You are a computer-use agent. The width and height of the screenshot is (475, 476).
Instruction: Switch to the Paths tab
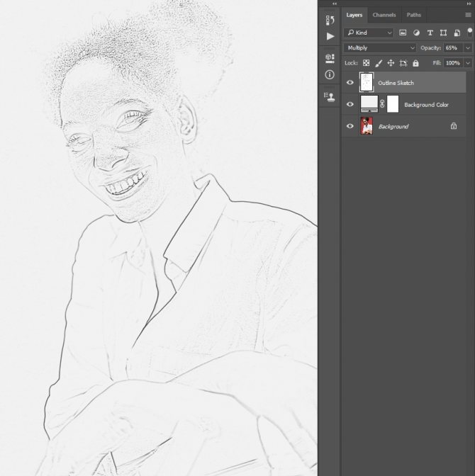coord(414,15)
